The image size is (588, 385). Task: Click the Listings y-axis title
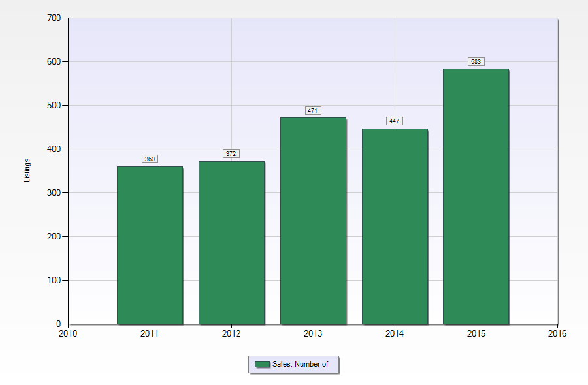[27, 170]
